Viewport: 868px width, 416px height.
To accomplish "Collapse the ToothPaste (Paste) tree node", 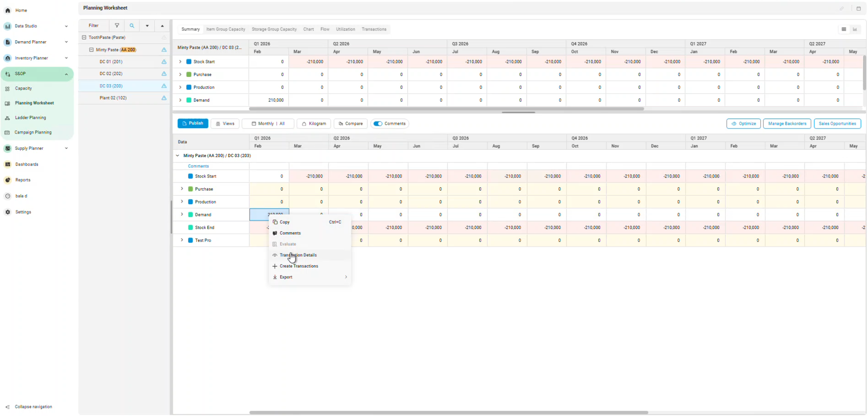I will point(84,38).
